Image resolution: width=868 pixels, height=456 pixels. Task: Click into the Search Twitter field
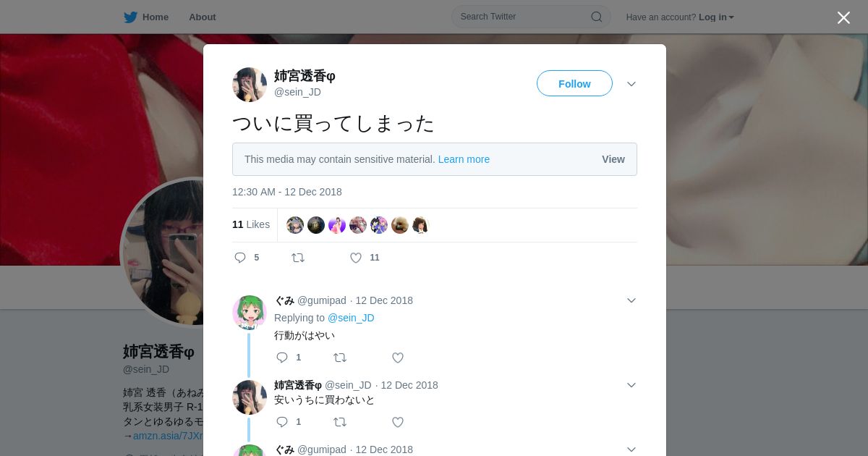point(522,17)
